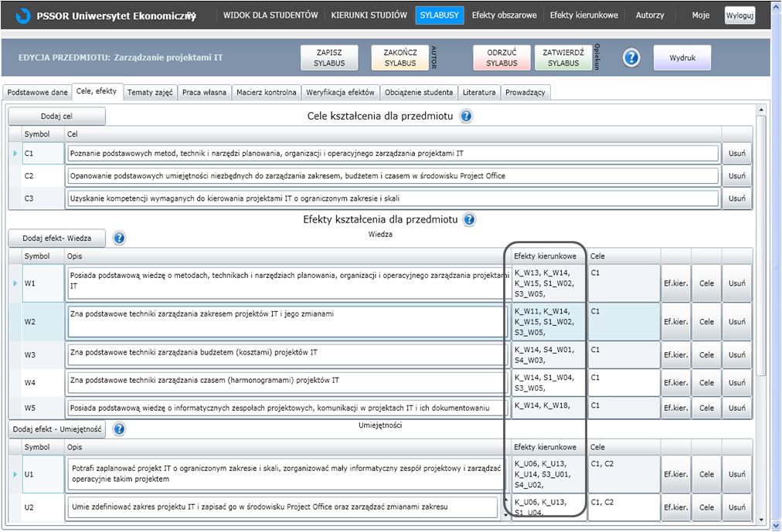Switch to Praca własna tab

click(x=205, y=92)
